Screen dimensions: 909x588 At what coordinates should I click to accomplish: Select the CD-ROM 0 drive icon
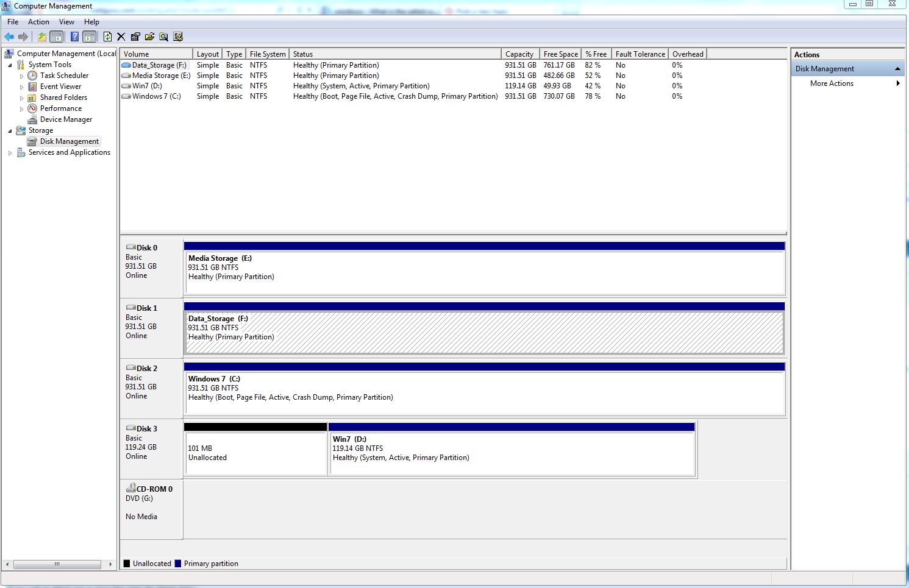tap(130, 489)
